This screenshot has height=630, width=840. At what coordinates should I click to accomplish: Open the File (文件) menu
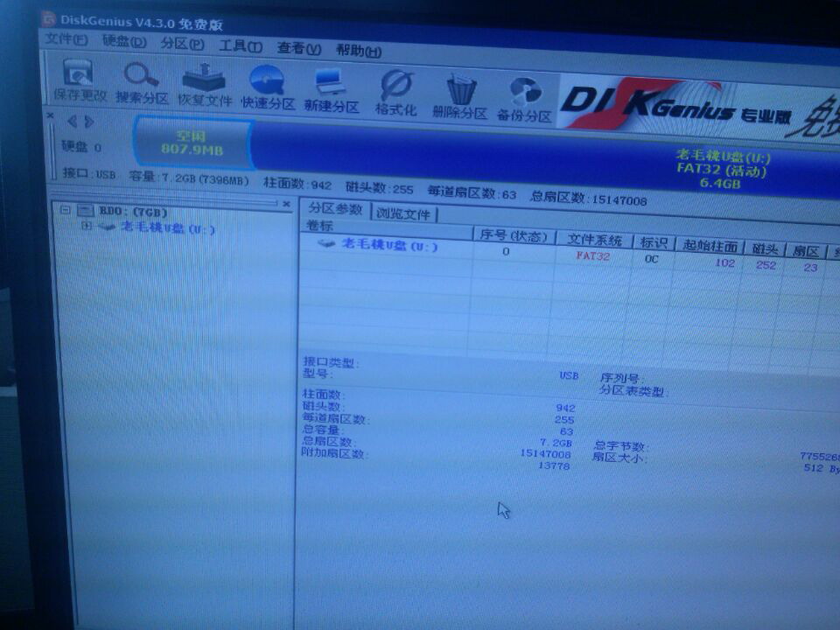[66, 40]
